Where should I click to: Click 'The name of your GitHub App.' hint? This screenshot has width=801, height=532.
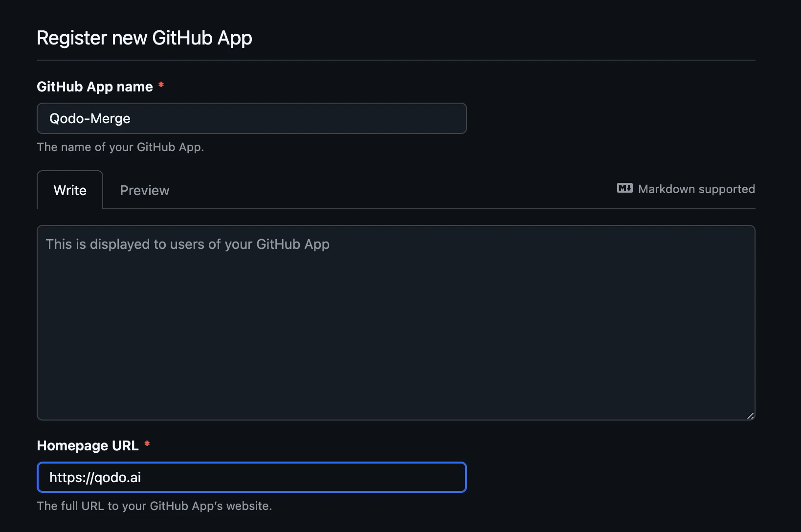[x=120, y=147]
